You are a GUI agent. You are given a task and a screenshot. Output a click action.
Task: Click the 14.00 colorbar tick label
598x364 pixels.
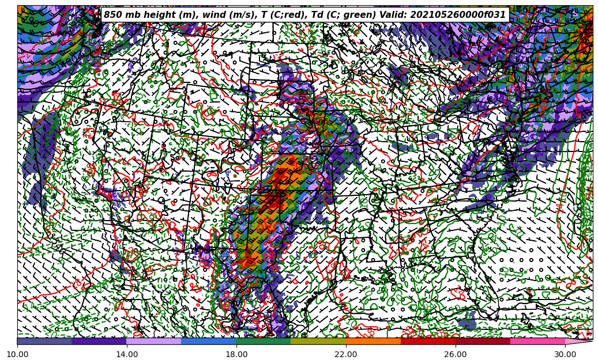click(x=127, y=354)
